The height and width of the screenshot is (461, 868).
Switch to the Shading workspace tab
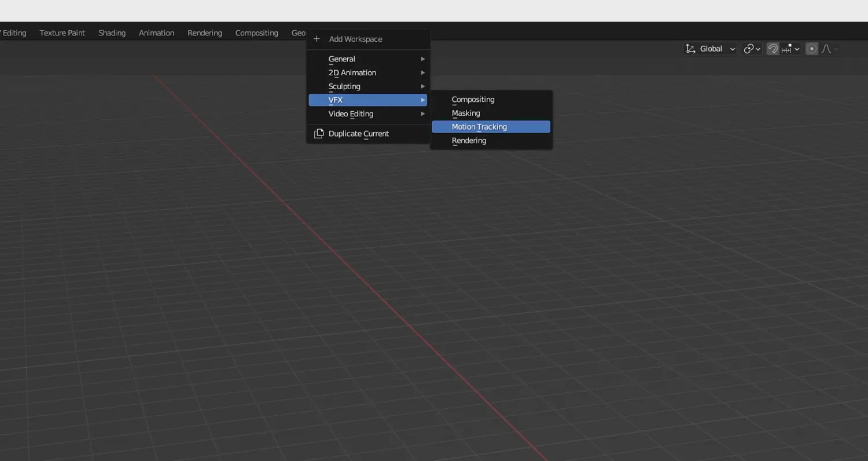coord(112,33)
